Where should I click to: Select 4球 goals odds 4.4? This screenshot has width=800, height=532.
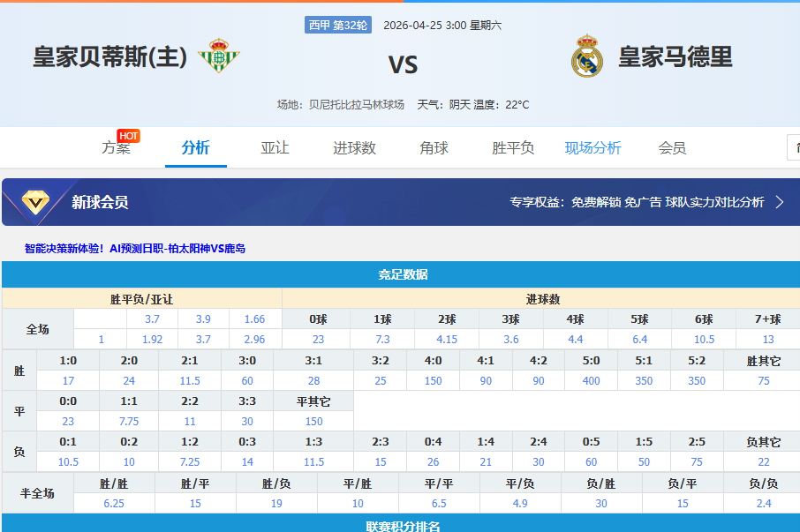click(576, 340)
